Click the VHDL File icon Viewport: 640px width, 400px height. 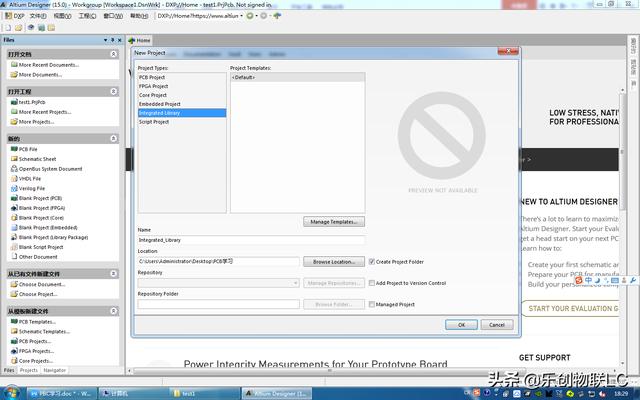pyautogui.click(x=14, y=179)
